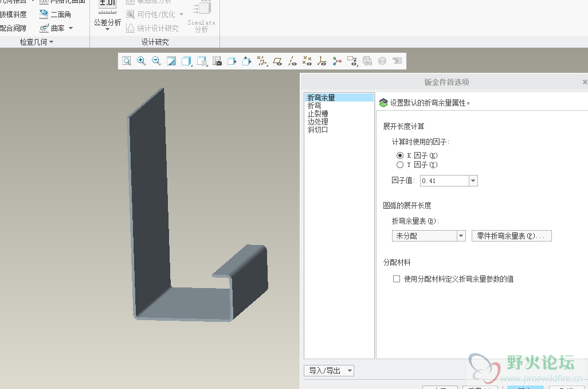Click the Zoom In magnifier icon

142,61
